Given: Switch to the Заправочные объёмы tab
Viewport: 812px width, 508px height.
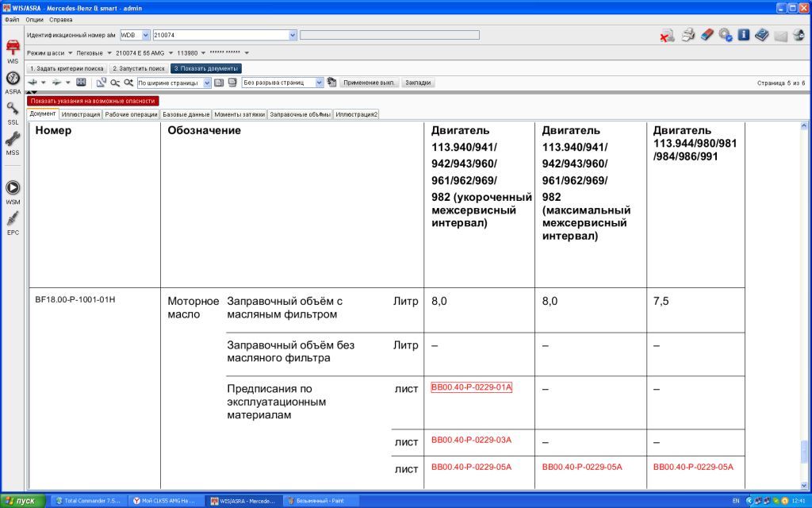Looking at the screenshot, I should (301, 114).
